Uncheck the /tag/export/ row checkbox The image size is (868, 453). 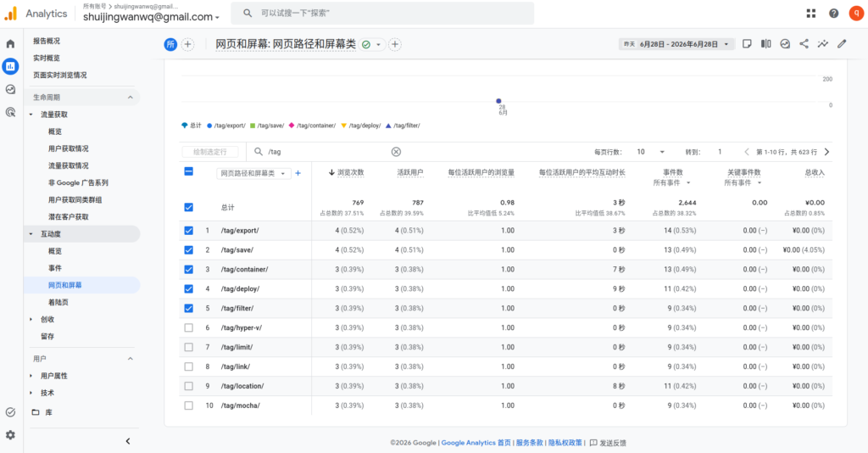tap(189, 231)
